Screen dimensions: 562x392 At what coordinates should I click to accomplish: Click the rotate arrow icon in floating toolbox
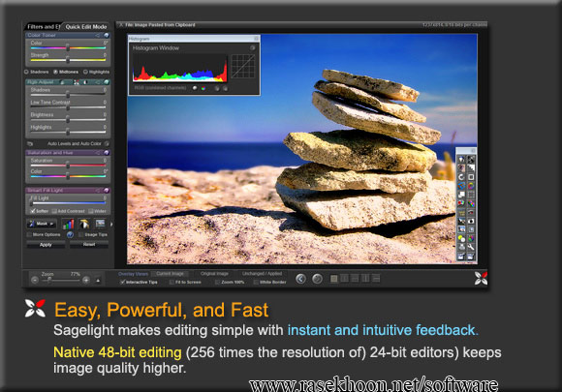(461, 177)
